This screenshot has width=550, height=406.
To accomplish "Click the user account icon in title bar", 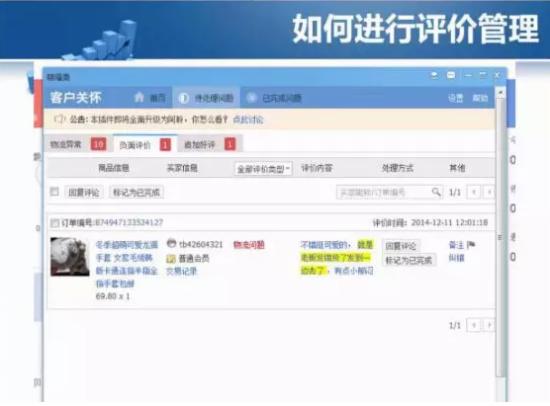I will [434, 75].
